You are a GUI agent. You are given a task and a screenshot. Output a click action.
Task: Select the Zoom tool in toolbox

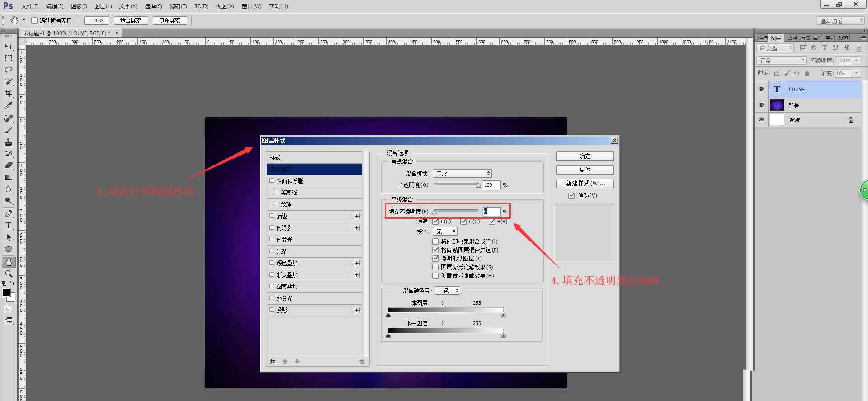9,274
